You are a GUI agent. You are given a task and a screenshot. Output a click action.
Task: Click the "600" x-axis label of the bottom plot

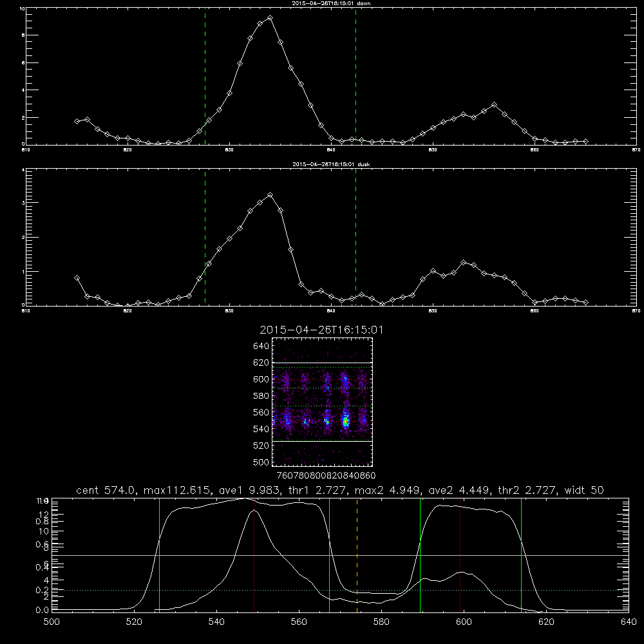coord(464,622)
